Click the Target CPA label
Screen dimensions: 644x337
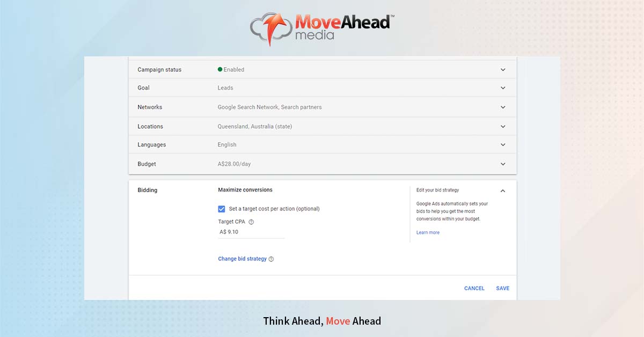coord(231,222)
